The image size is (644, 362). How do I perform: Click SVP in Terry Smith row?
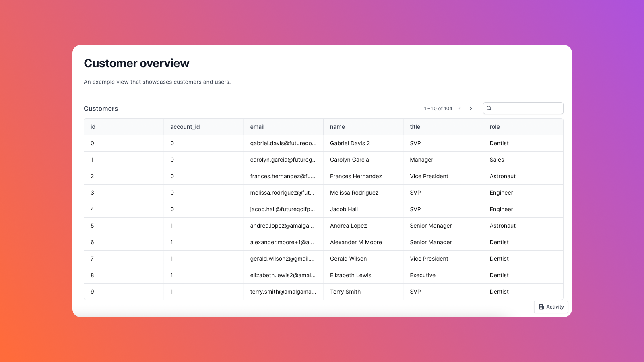pos(415,292)
